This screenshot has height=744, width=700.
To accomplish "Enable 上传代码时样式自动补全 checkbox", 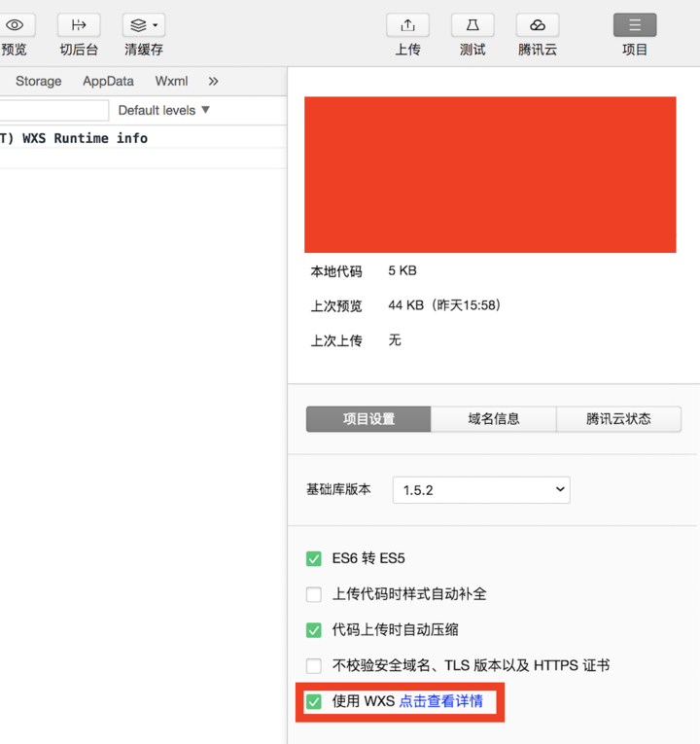I will click(x=313, y=594).
